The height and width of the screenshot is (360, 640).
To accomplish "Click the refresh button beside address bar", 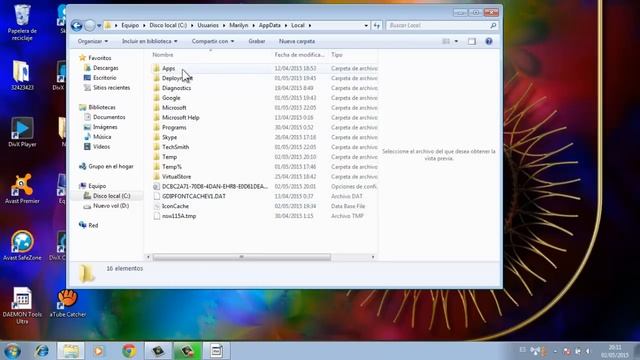I will (377, 25).
